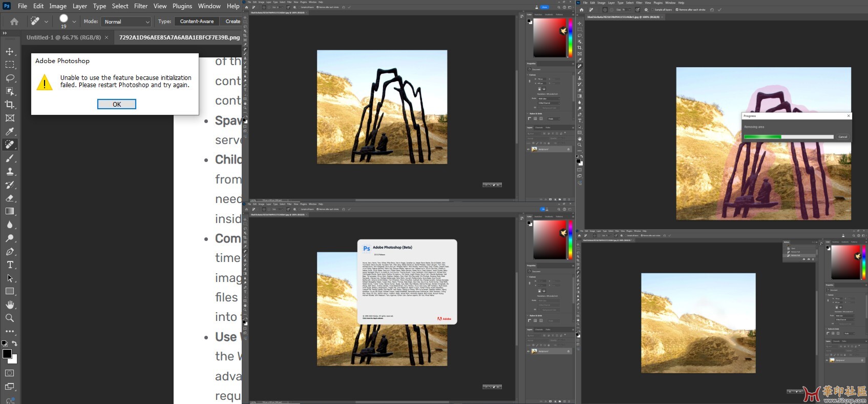Image resolution: width=868 pixels, height=404 pixels.
Task: Select the History Brush tool in left window
Action: (x=10, y=185)
